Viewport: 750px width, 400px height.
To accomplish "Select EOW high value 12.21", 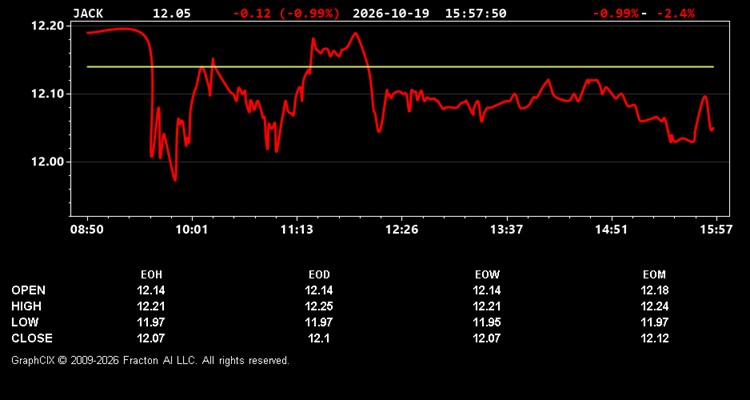I will 486,306.
